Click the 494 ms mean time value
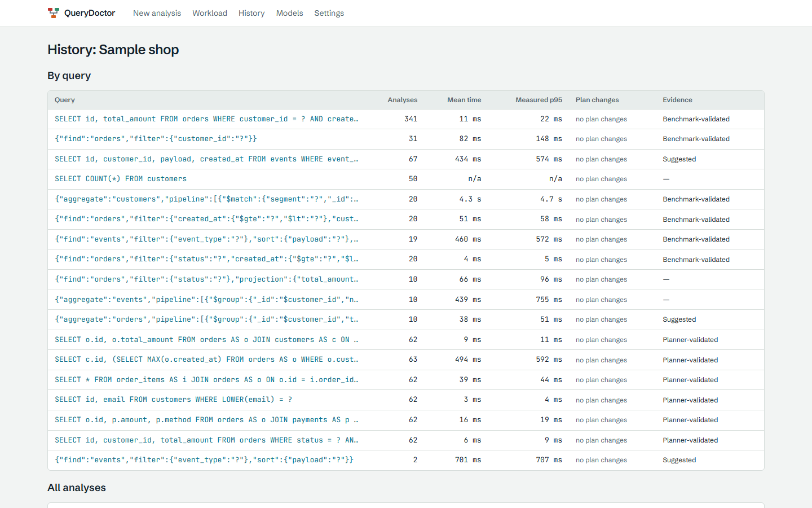812x508 pixels. click(468, 360)
